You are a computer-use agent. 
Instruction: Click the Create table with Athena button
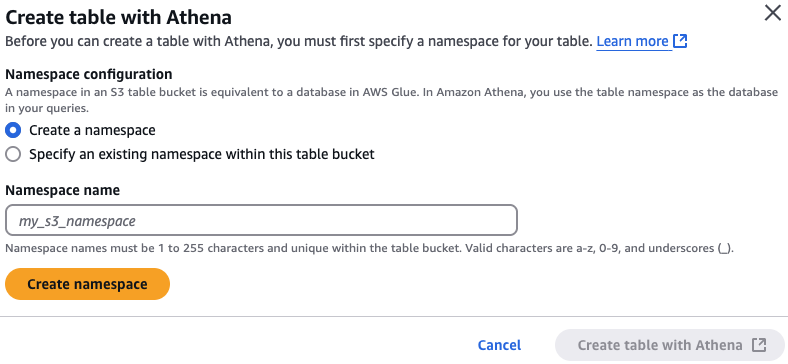pos(669,345)
